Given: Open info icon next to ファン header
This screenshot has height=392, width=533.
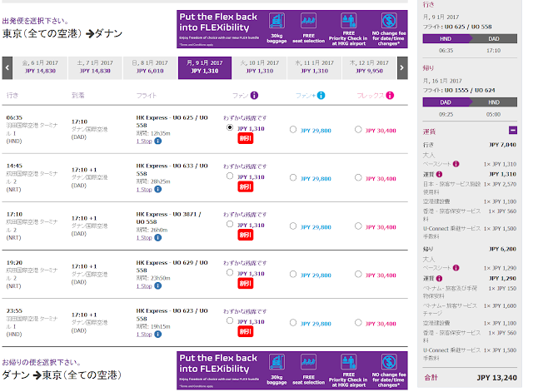Looking at the screenshot, I should [x=254, y=96].
